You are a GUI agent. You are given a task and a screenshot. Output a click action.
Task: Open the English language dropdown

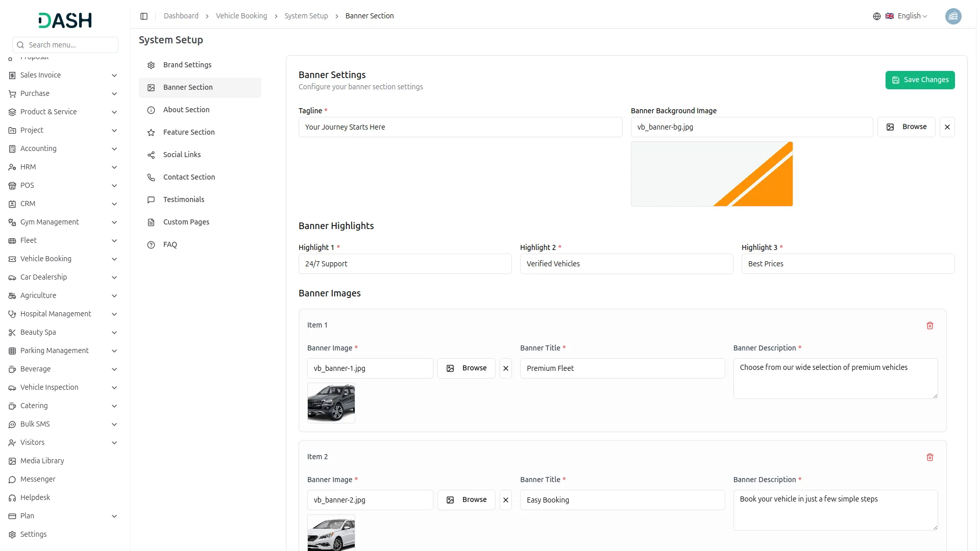click(x=908, y=16)
